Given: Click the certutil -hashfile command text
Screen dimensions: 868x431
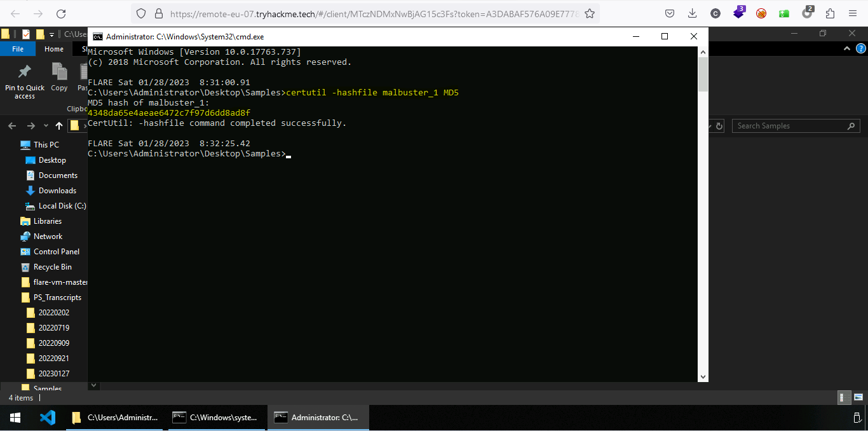Looking at the screenshot, I should pyautogui.click(x=372, y=93).
